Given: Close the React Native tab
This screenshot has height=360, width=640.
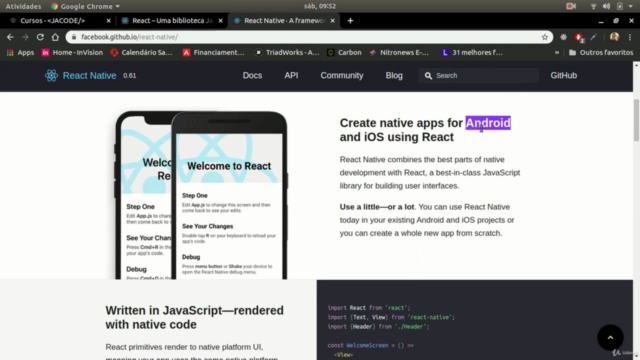Looking at the screenshot, I should pyautogui.click(x=332, y=21).
